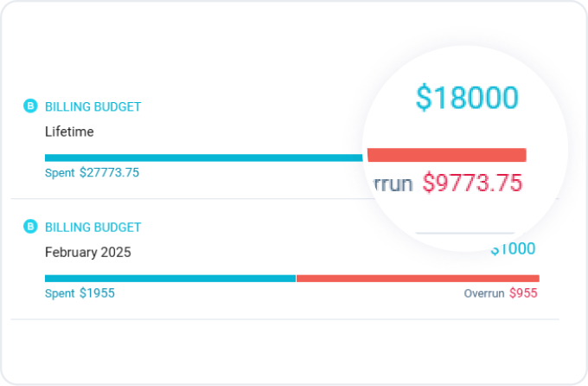Click the red overrun segment in magnified Lifetime bar
This screenshot has width=588, height=386.
pyautogui.click(x=447, y=155)
